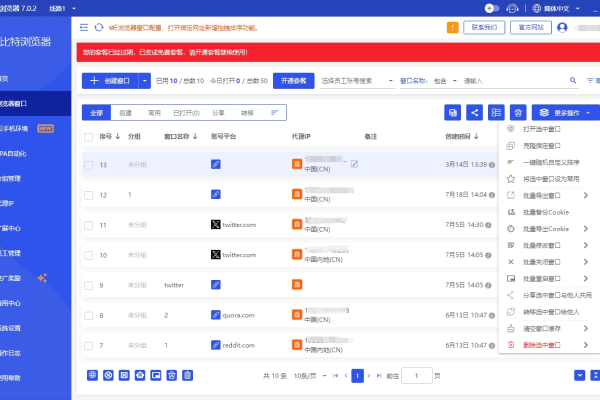Check the checkbox for row 7
The height and width of the screenshot is (400, 600).
(x=88, y=346)
